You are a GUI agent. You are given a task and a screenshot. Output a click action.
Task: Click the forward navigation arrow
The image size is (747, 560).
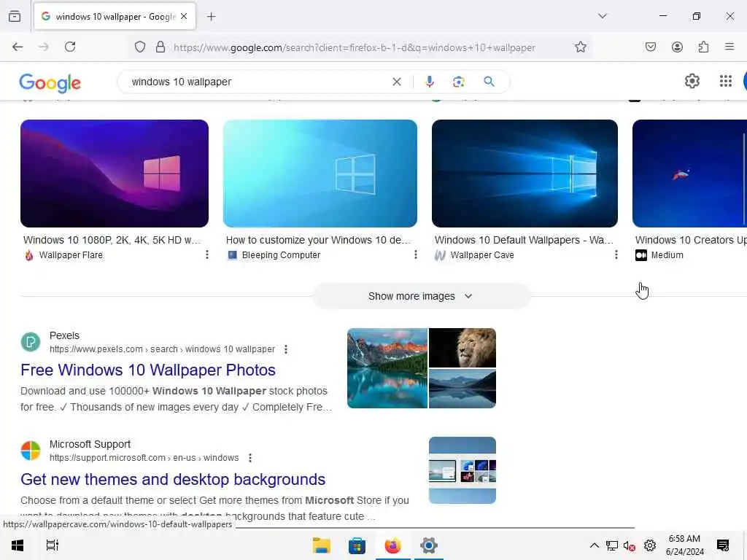tap(44, 47)
